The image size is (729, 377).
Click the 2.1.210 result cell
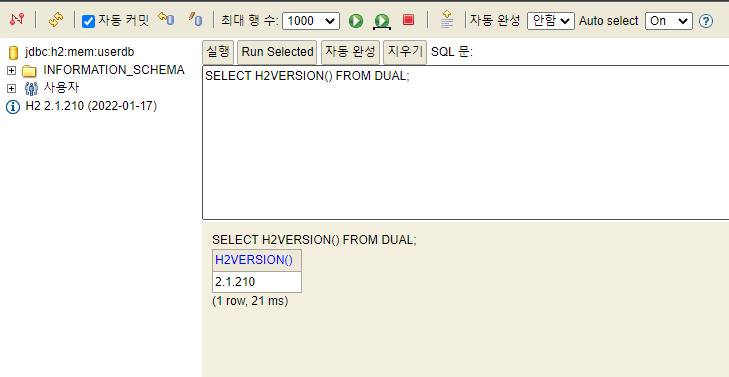(257, 282)
